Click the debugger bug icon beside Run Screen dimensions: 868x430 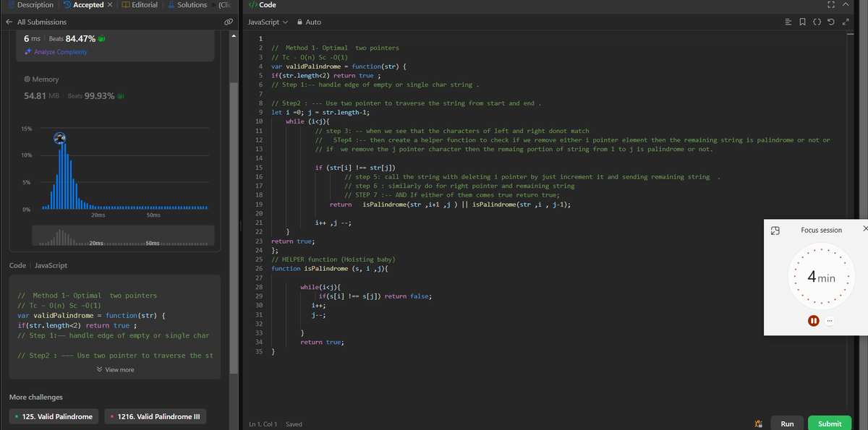pyautogui.click(x=758, y=424)
